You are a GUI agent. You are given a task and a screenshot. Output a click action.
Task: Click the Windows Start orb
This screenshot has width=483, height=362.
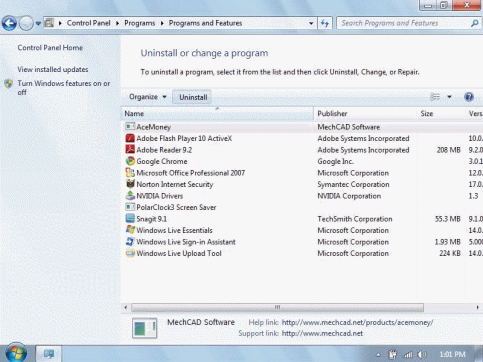(x=15, y=353)
